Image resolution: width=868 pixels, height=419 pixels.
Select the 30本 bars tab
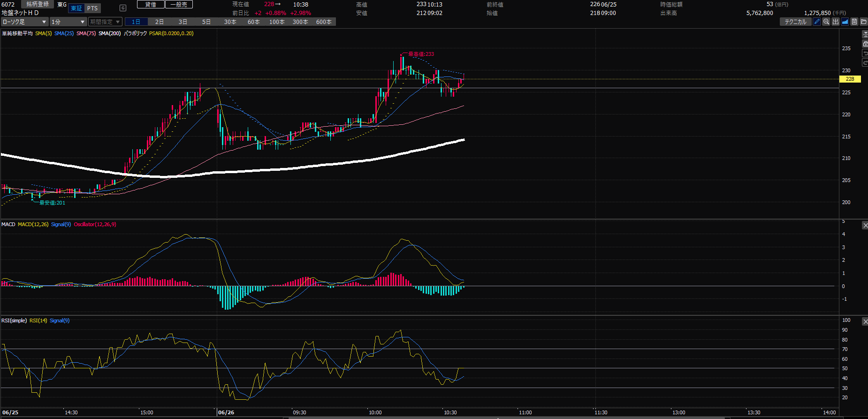(x=230, y=22)
